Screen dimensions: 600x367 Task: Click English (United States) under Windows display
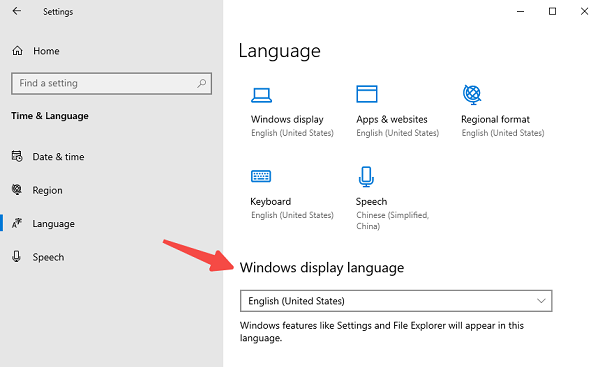pyautogui.click(x=292, y=133)
